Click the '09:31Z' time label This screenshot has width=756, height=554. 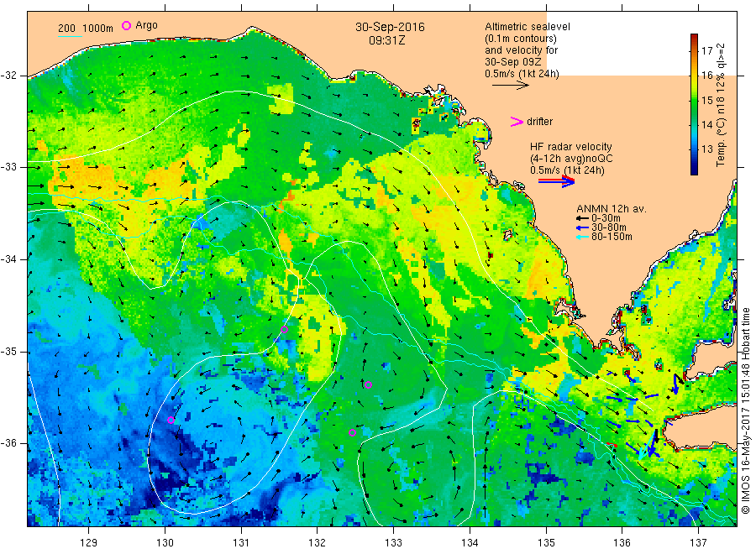tap(386, 40)
